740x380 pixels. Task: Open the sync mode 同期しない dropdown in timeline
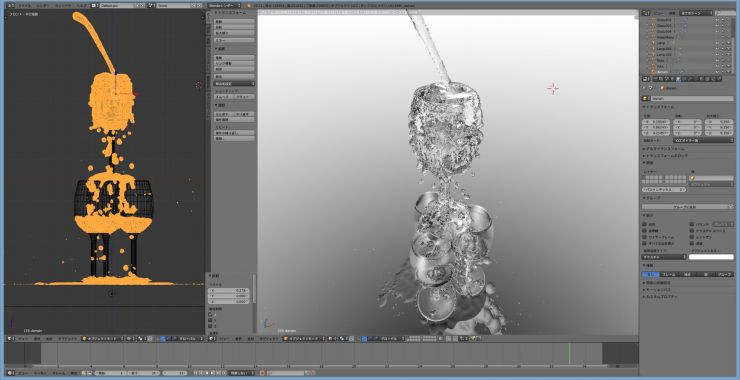pyautogui.click(x=242, y=373)
